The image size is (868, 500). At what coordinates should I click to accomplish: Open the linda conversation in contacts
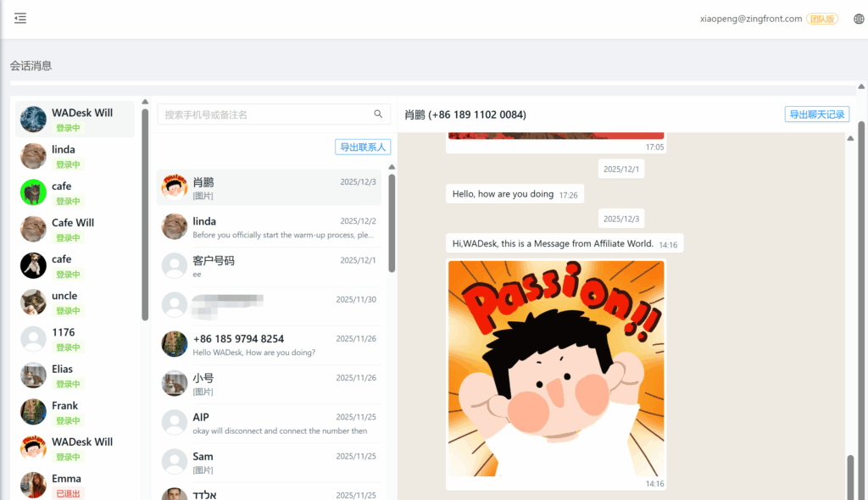[x=269, y=227]
